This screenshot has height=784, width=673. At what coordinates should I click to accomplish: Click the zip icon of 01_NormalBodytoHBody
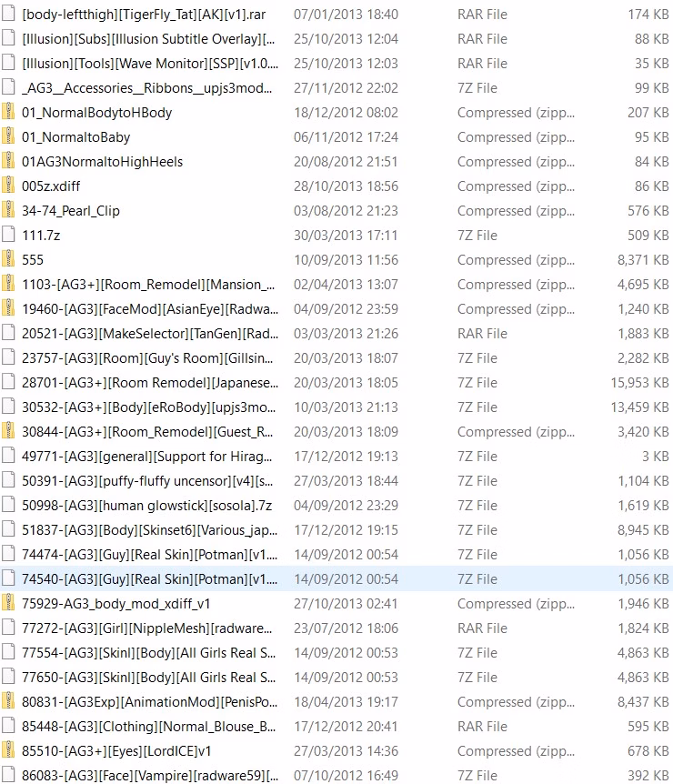[8, 112]
